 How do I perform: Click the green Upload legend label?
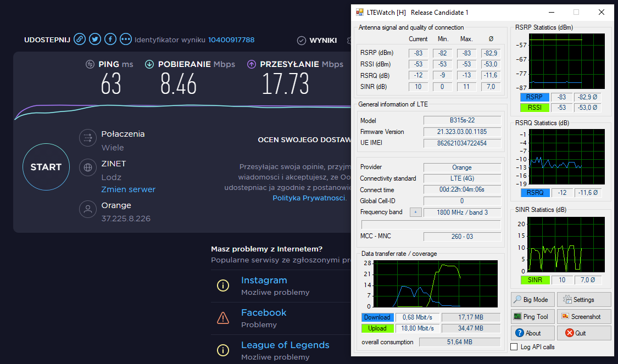[377, 328]
